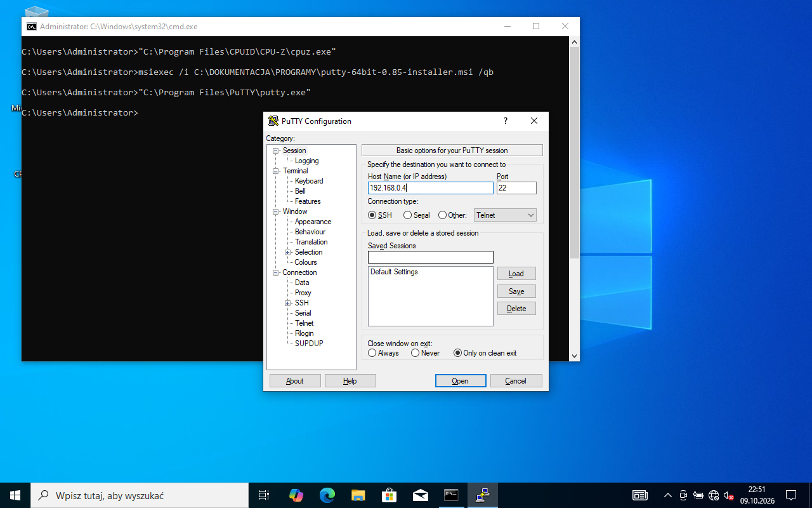Viewport: 812px width, 508px height.
Task: Click the Saved Sessions name field
Action: pos(430,257)
